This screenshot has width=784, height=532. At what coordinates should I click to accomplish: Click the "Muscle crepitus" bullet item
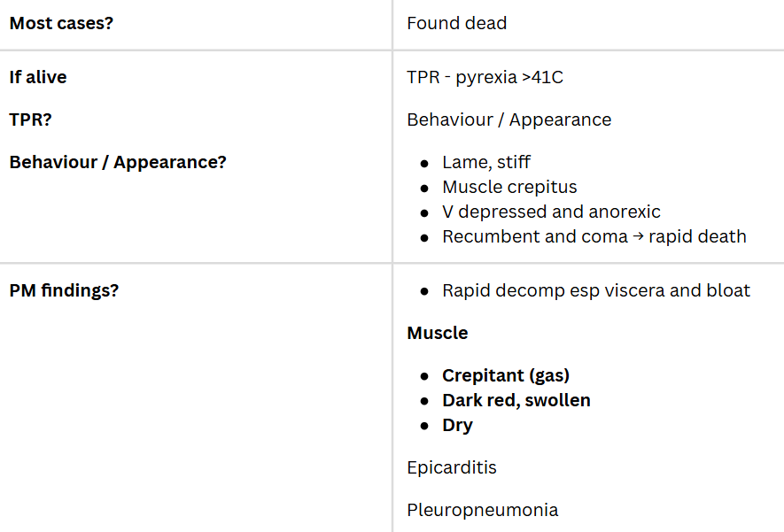(509, 187)
